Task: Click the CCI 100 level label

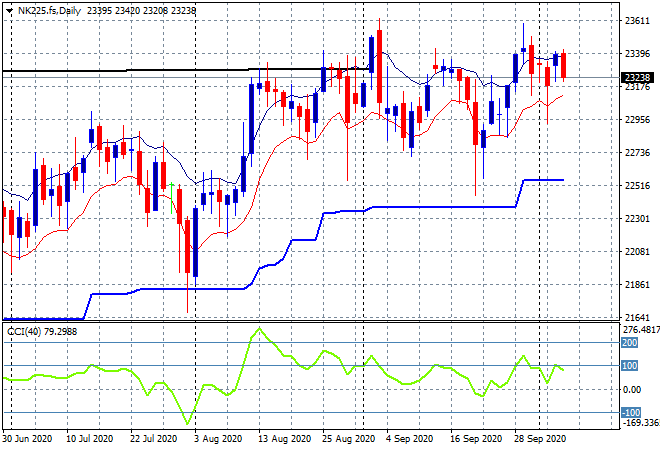Action: [x=630, y=366]
